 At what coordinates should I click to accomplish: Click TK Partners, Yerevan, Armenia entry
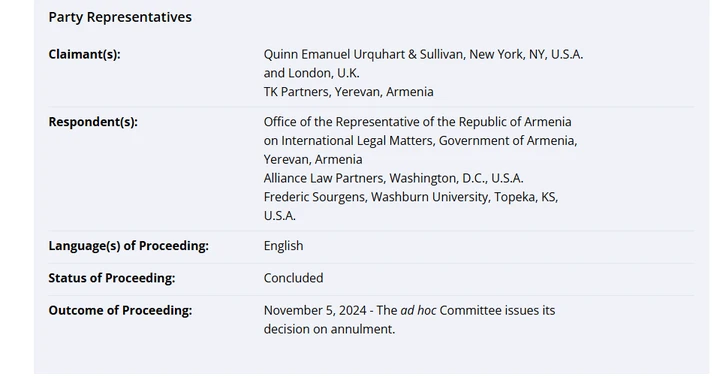tap(349, 92)
